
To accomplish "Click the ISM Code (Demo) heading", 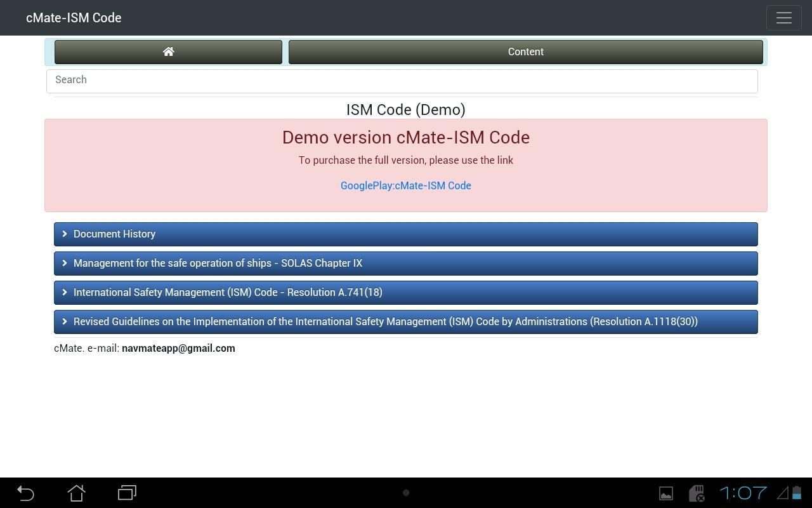I will click(406, 110).
